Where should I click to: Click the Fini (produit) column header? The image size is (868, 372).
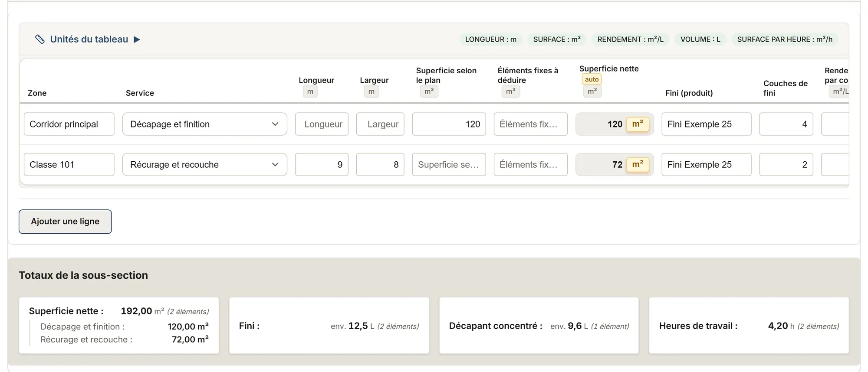689,93
